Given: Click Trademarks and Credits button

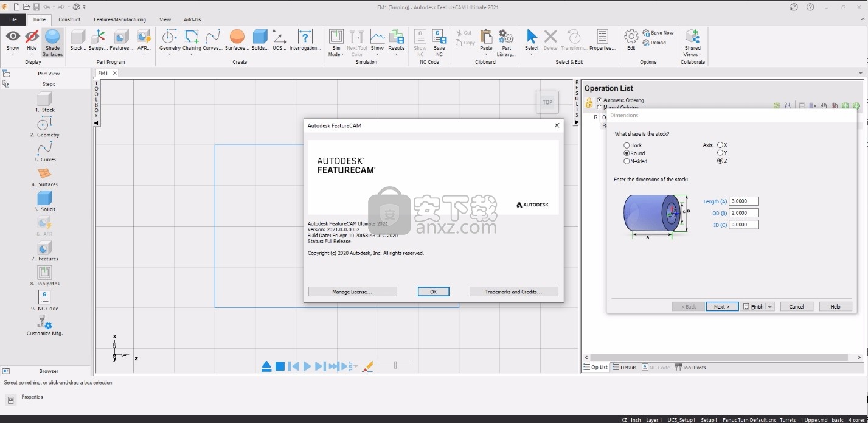Looking at the screenshot, I should click(x=513, y=292).
